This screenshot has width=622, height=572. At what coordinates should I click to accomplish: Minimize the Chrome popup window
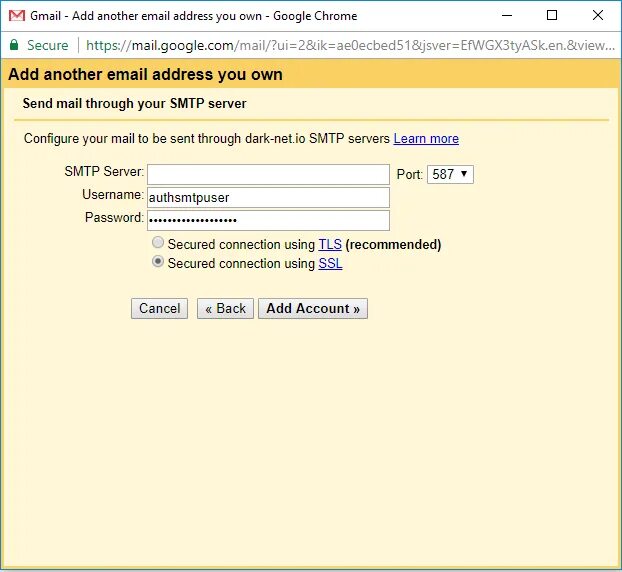pyautogui.click(x=507, y=15)
